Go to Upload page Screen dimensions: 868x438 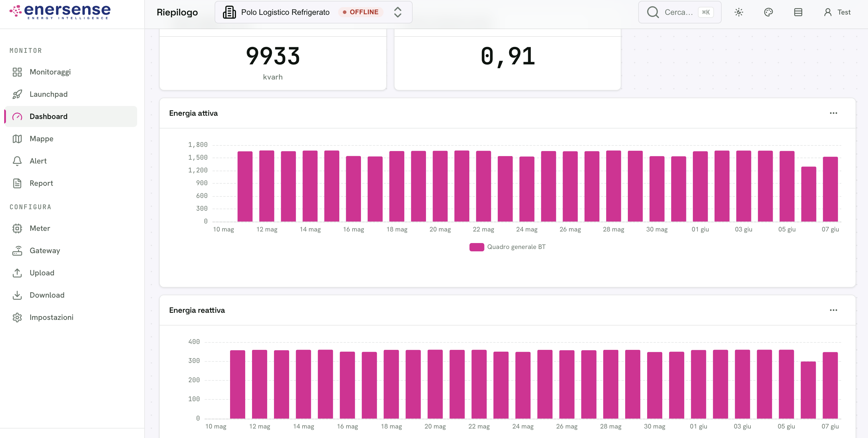[71, 273]
